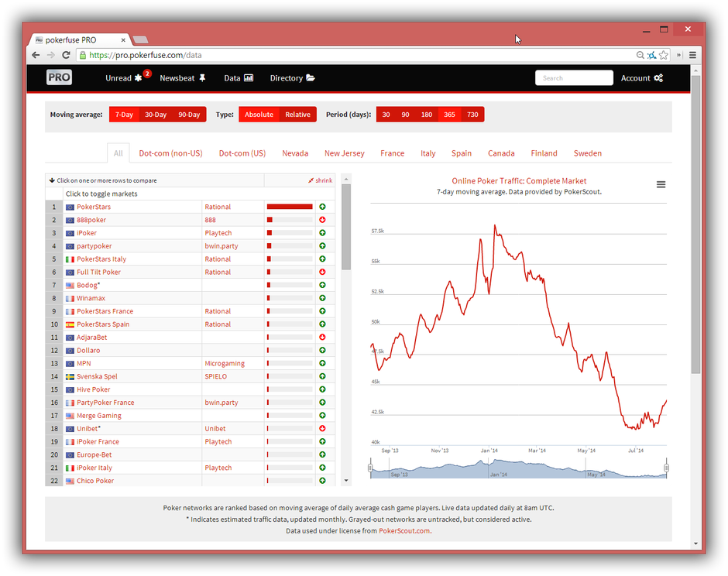This screenshot has width=728, height=576.
Task: Set period to 730 days
Action: point(472,115)
